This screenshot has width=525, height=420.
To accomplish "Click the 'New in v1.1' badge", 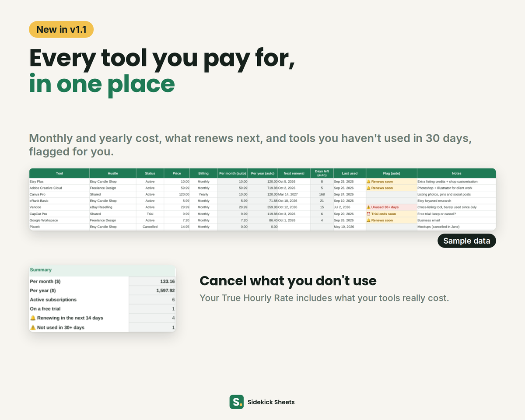I will [61, 30].
